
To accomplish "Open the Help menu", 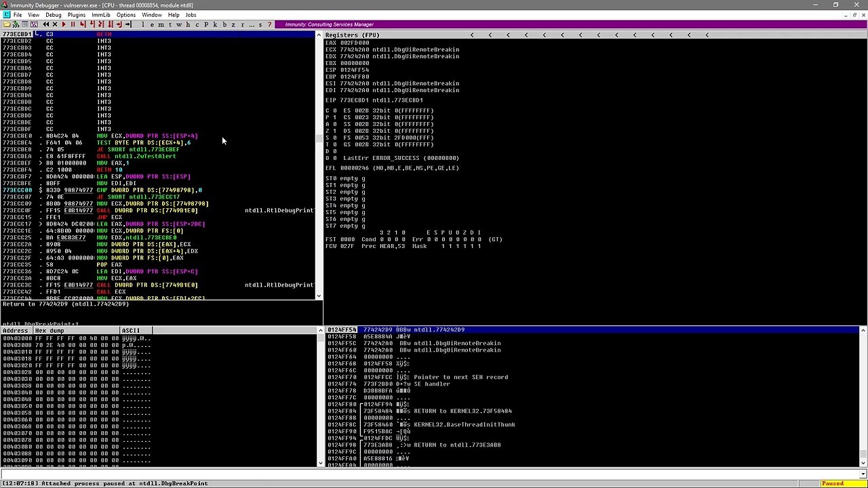I will (174, 15).
